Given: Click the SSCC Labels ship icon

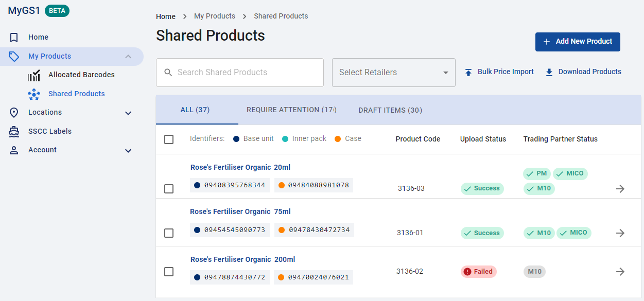Looking at the screenshot, I should pos(14,132).
